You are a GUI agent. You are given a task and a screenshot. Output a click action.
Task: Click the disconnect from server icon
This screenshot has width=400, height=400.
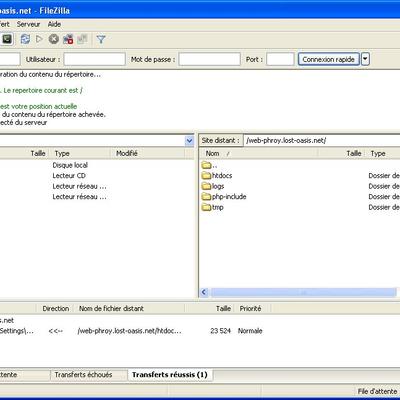[68, 39]
